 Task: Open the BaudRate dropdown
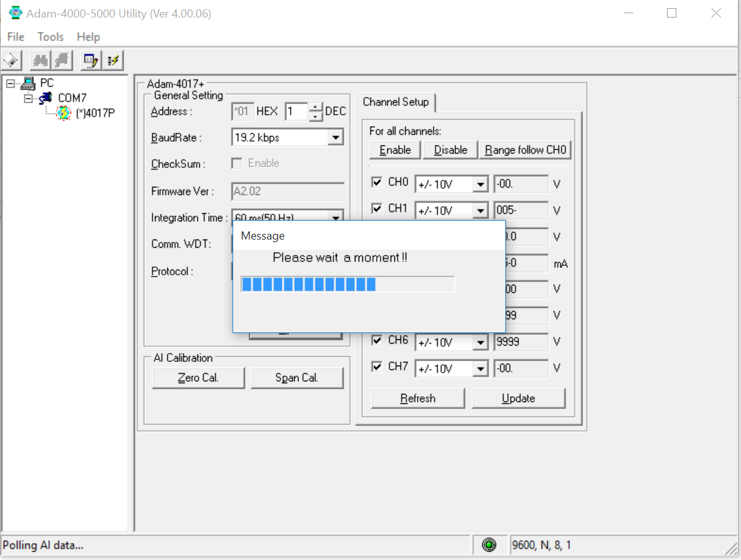tap(335, 137)
